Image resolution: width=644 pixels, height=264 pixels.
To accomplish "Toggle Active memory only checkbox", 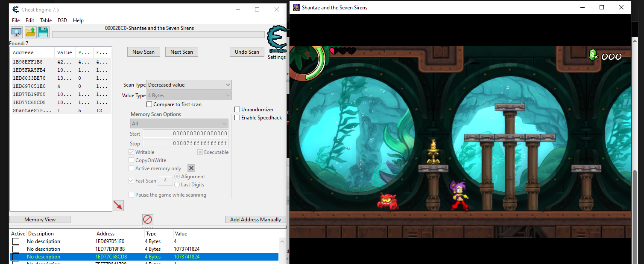I will click(x=132, y=168).
